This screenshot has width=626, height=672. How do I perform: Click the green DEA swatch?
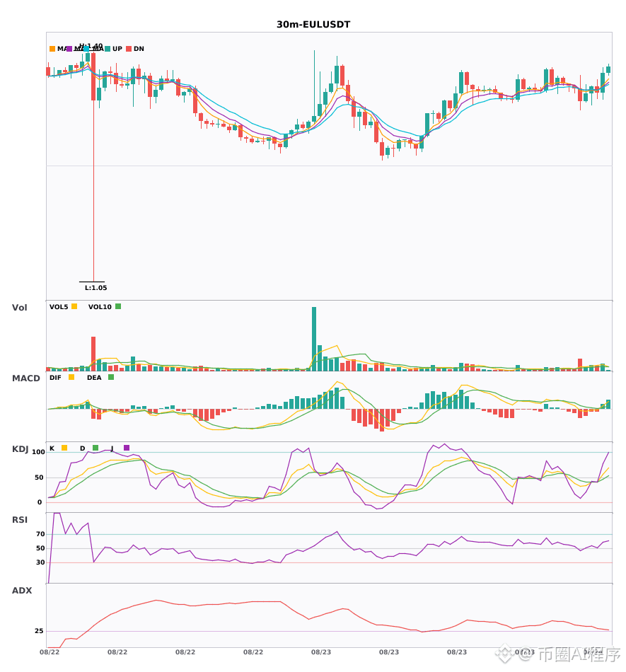111,377
